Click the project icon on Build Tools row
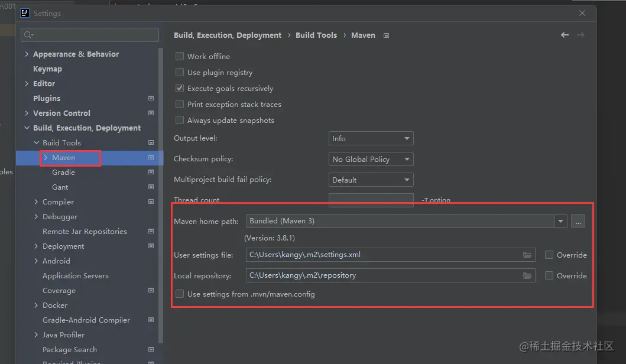The image size is (626, 364). coord(151,142)
